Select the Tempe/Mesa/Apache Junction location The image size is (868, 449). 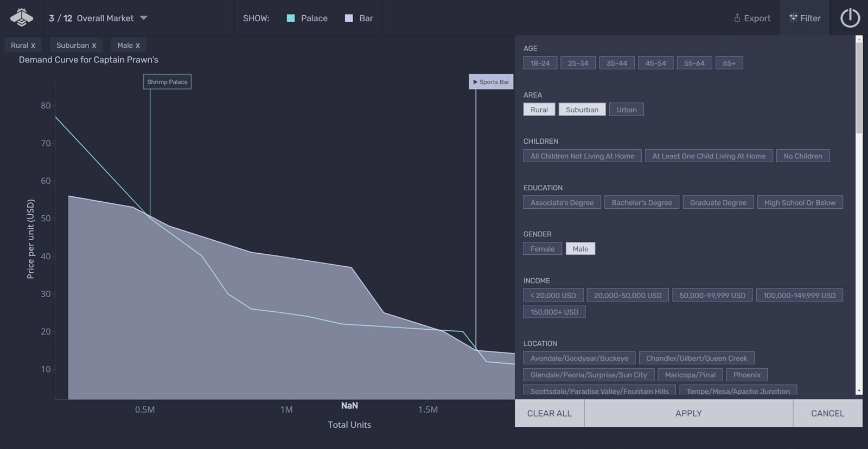coord(738,391)
